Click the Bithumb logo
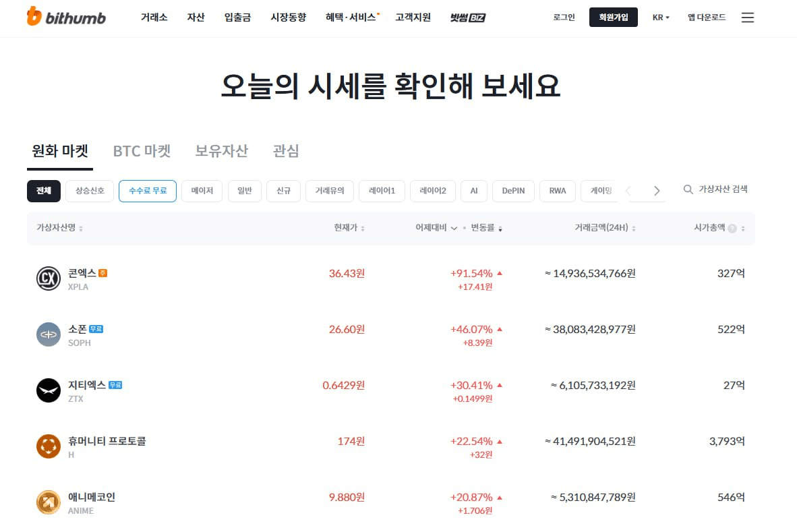The image size is (797, 532). click(x=66, y=18)
